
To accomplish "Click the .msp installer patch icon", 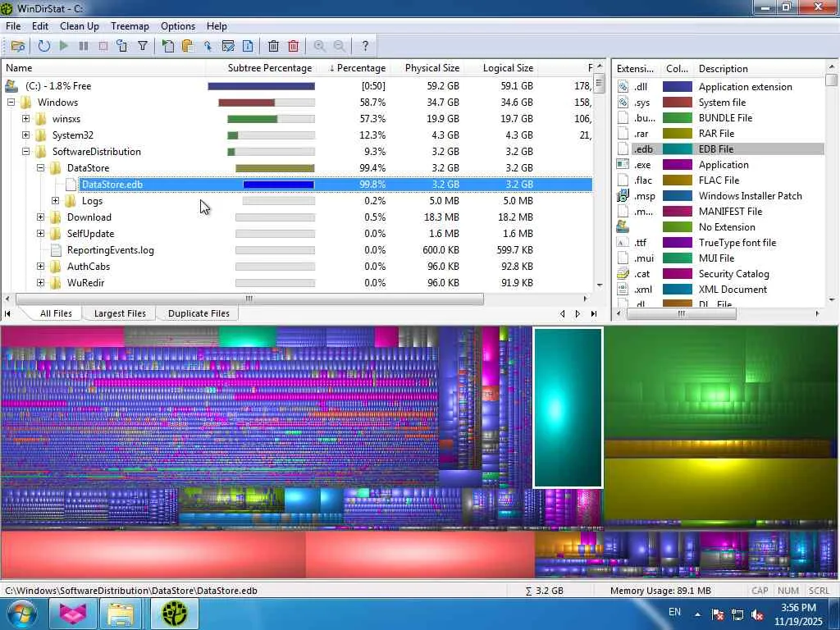I will click(x=623, y=195).
